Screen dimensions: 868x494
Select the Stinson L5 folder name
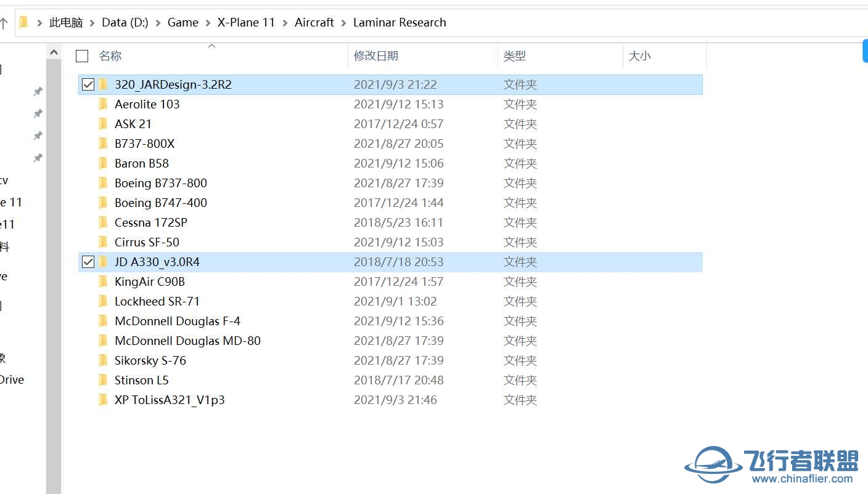142,380
